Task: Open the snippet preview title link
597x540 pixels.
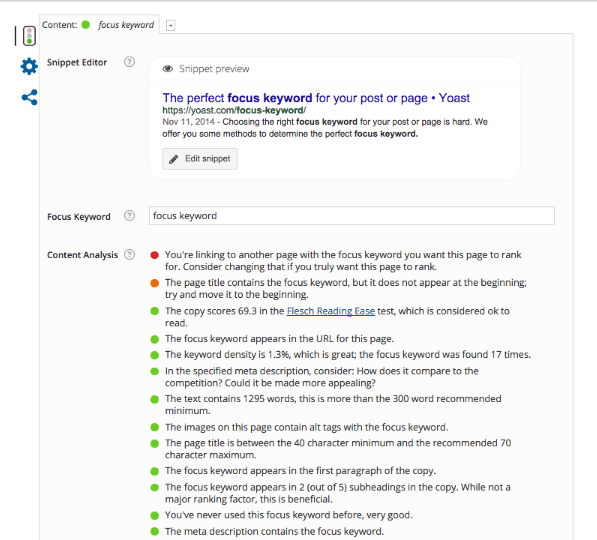Action: click(x=316, y=98)
